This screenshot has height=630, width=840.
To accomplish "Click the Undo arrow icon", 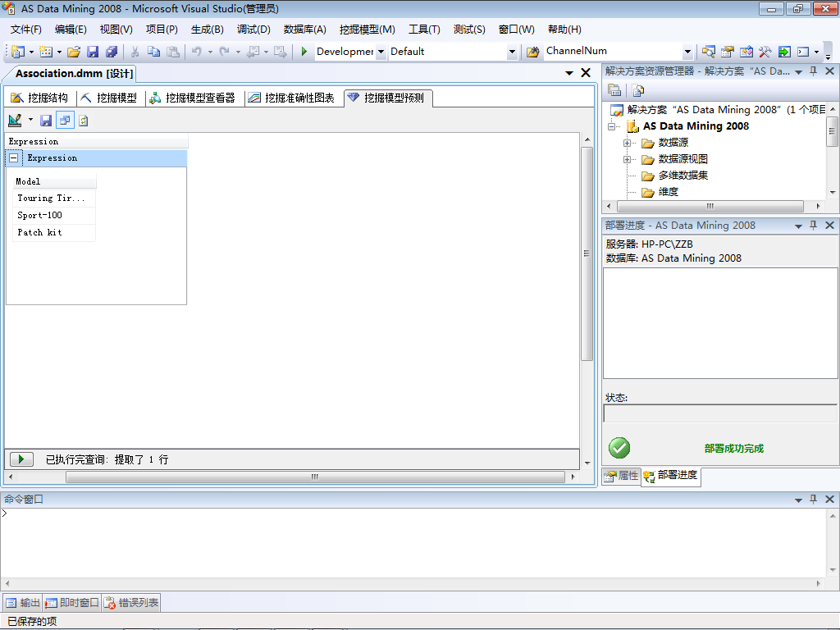I will [197, 52].
